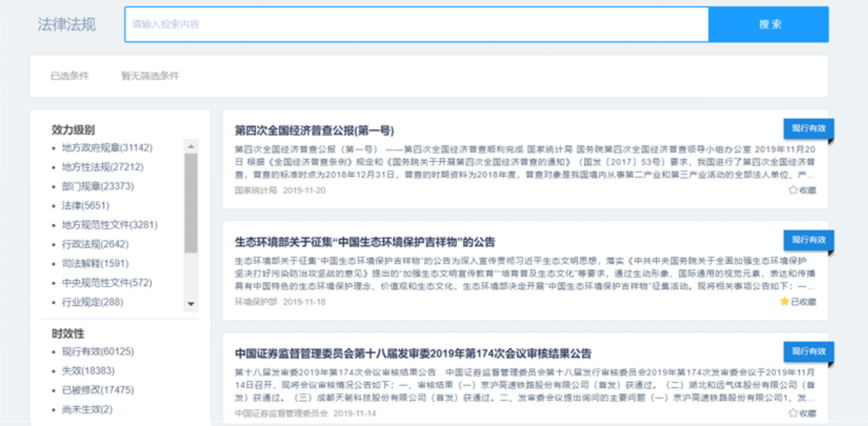Image resolution: width=868 pixels, height=426 pixels.
Task: Star the 中国证券监督管理委员会 result with 收藏
Action: (802, 413)
